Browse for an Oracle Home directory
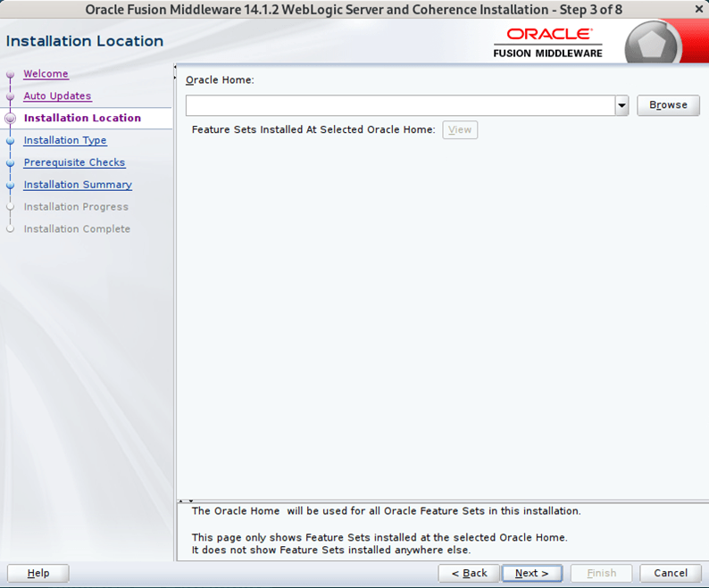The image size is (709, 588). 668,105
